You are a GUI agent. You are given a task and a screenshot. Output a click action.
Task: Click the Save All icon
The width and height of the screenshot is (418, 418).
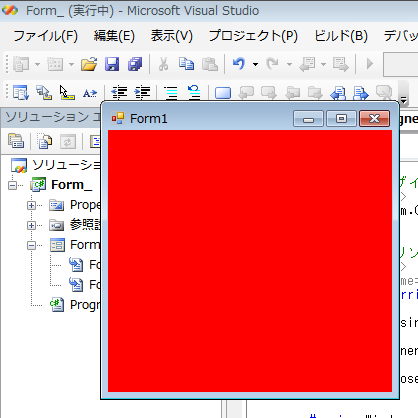pos(135,64)
